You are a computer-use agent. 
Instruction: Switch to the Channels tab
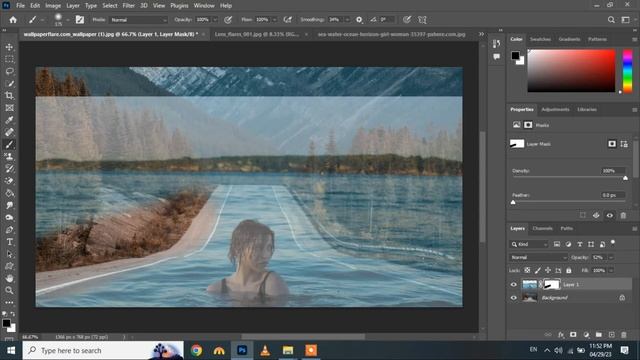542,229
